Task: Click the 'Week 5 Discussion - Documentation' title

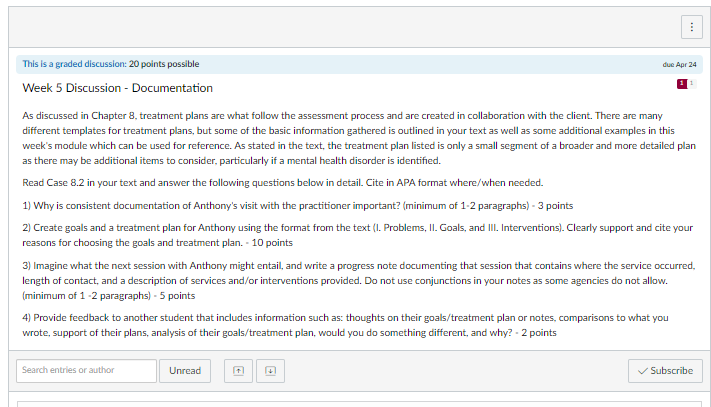Action: 117,88
